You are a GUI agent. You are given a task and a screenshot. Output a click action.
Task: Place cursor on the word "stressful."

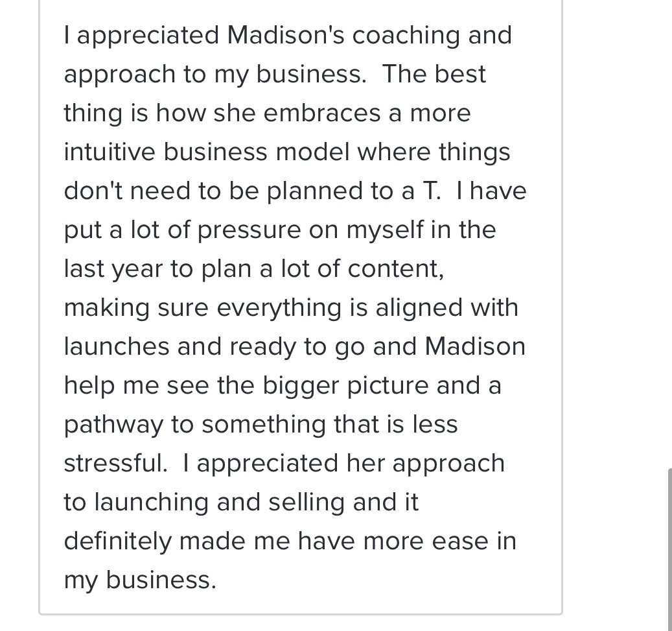pos(115,463)
